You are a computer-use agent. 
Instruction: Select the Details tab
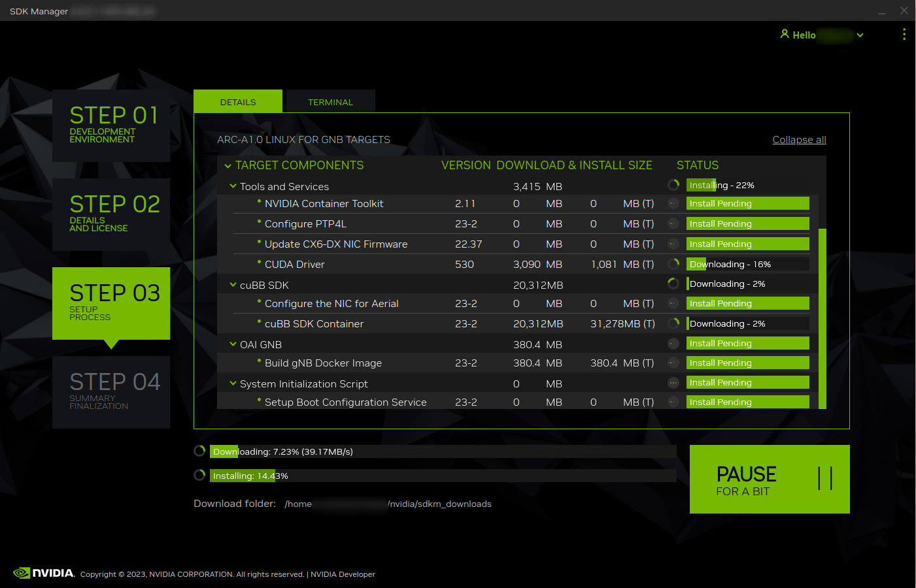[x=238, y=102]
